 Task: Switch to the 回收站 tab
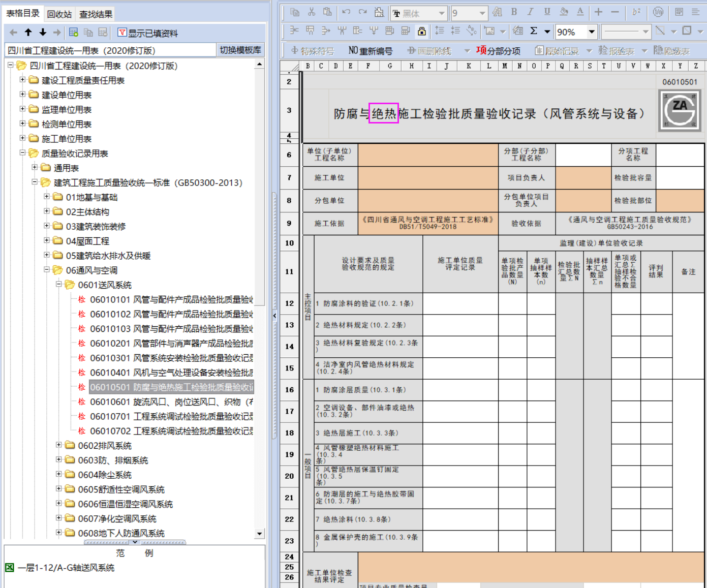[x=59, y=14]
